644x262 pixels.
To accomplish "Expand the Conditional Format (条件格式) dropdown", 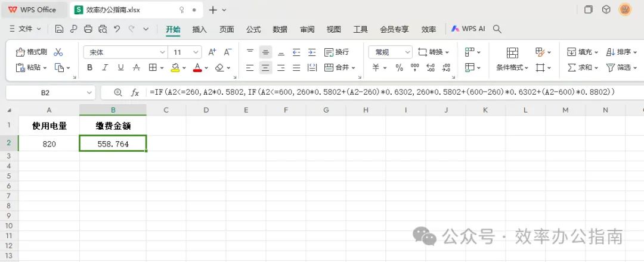I will click(x=526, y=68).
